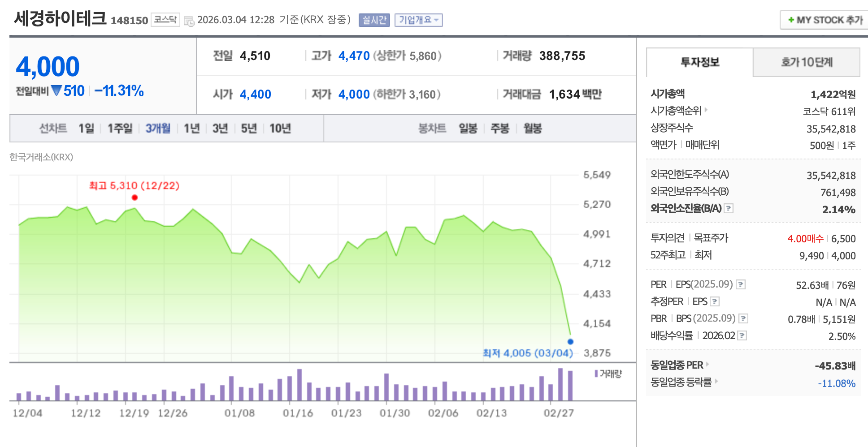Image resolution: width=868 pixels, height=447 pixels.
Task: Switch to the 투자정보 tab
Action: pyautogui.click(x=699, y=62)
